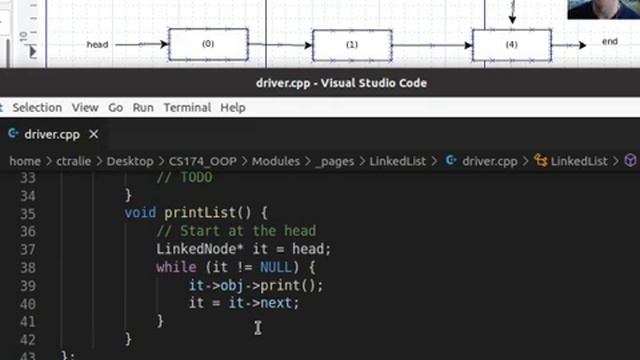Select 'Desktop' breadcrumb folder
Viewport: 640px width, 360px height.
[130, 161]
